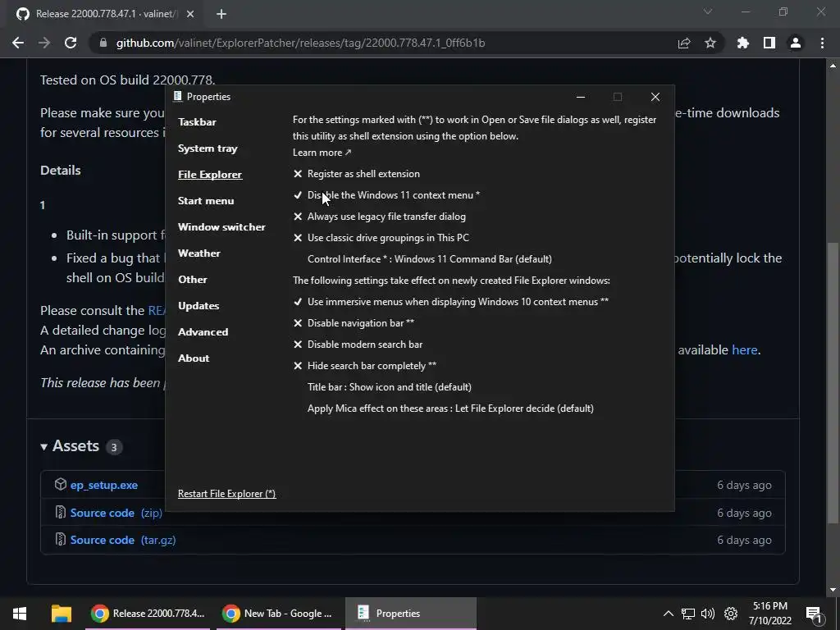Select Start menu in Properties sidebar
The height and width of the screenshot is (630, 840).
coord(206,201)
